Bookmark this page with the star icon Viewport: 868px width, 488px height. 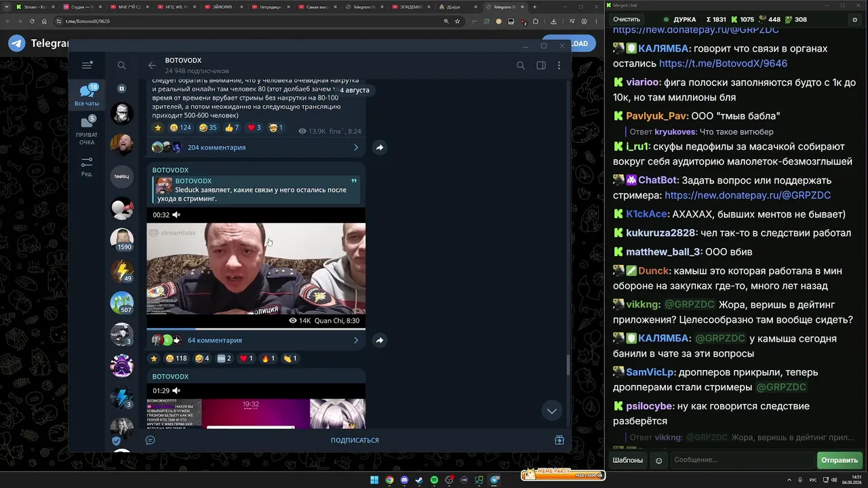[x=457, y=21]
